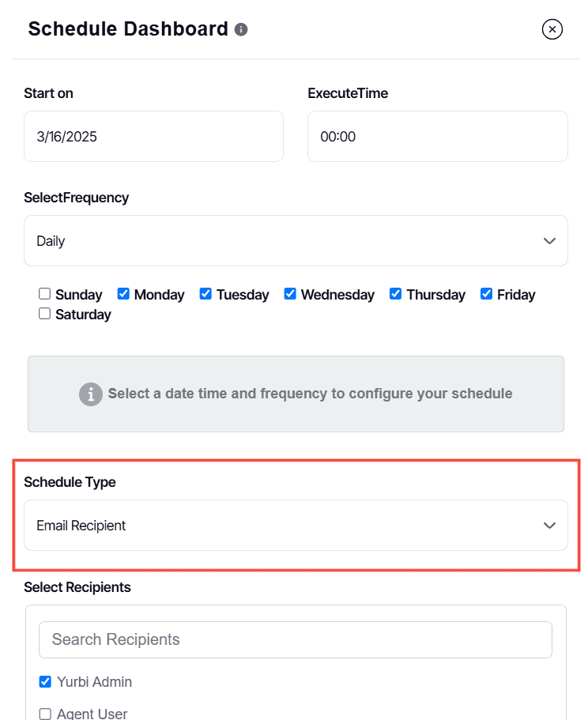Deselect the Thursday checkbox

(395, 293)
